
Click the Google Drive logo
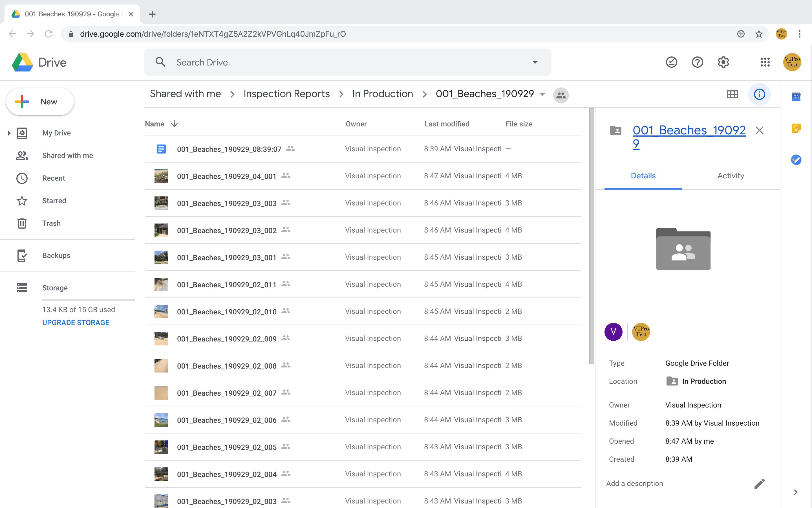click(23, 62)
